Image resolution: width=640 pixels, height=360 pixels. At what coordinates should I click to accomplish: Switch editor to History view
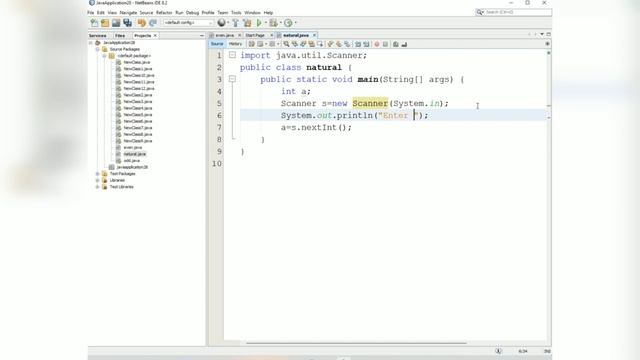coord(235,44)
